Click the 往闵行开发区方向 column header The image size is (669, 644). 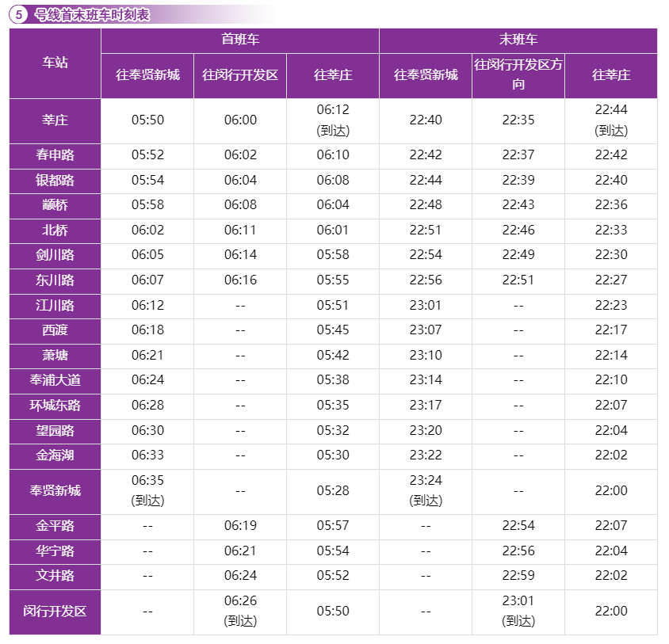[518, 75]
